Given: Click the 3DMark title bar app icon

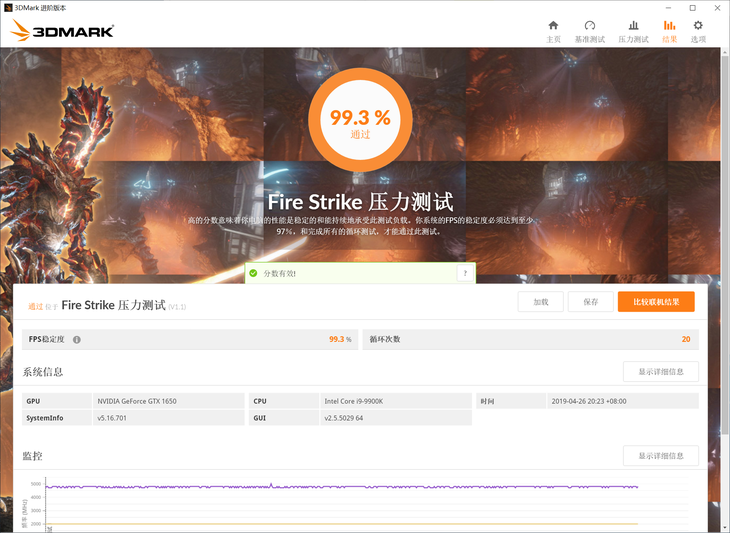Looking at the screenshot, I should click(x=8, y=8).
